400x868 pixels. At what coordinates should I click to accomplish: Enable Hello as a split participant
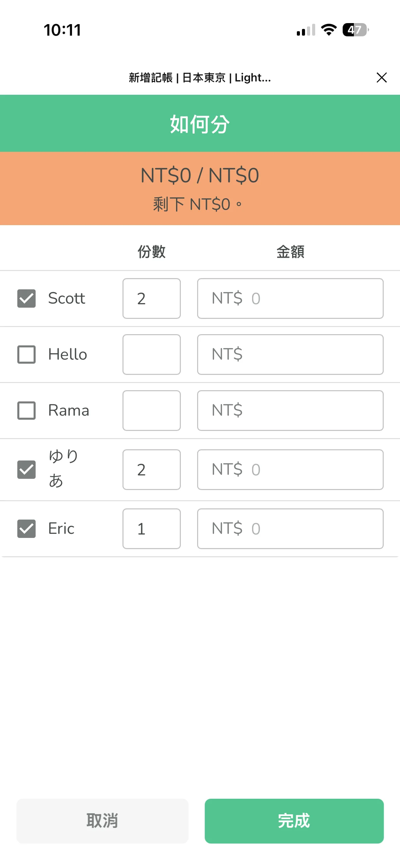pos(26,354)
